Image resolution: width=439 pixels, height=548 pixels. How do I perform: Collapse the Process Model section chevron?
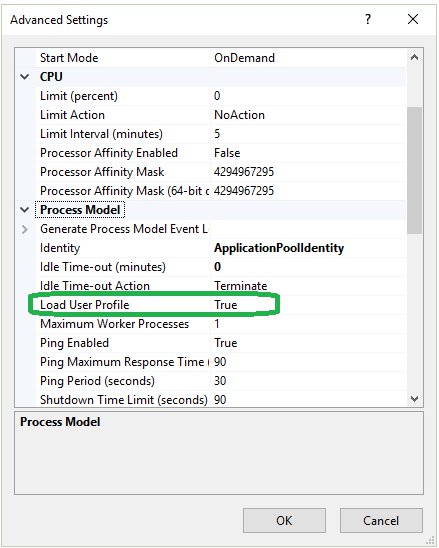tap(24, 210)
